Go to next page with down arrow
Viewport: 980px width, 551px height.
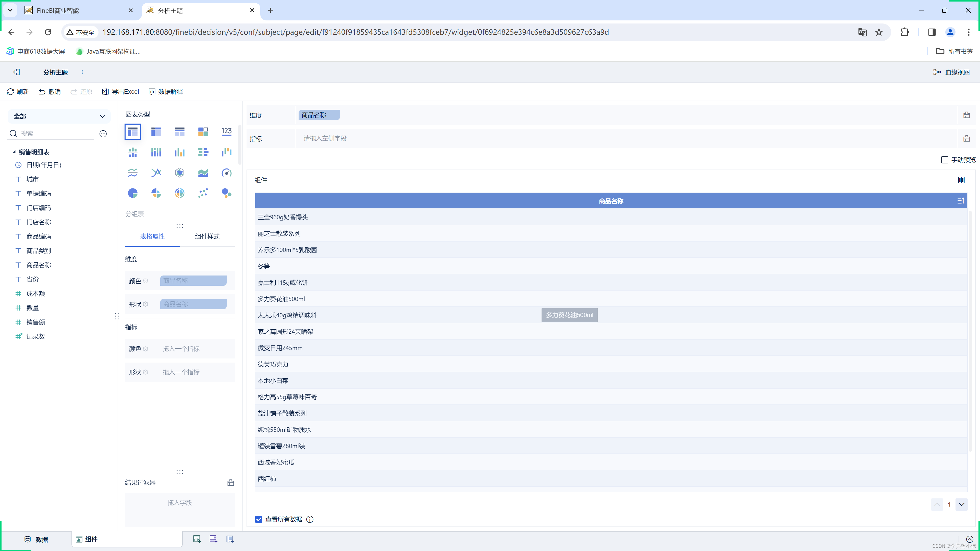pos(961,505)
